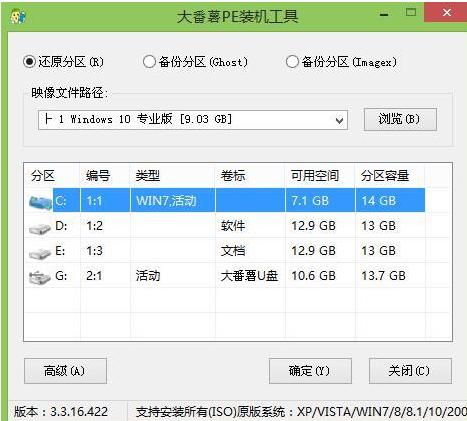Select the D: drive icon
The image size is (467, 421).
point(39,228)
